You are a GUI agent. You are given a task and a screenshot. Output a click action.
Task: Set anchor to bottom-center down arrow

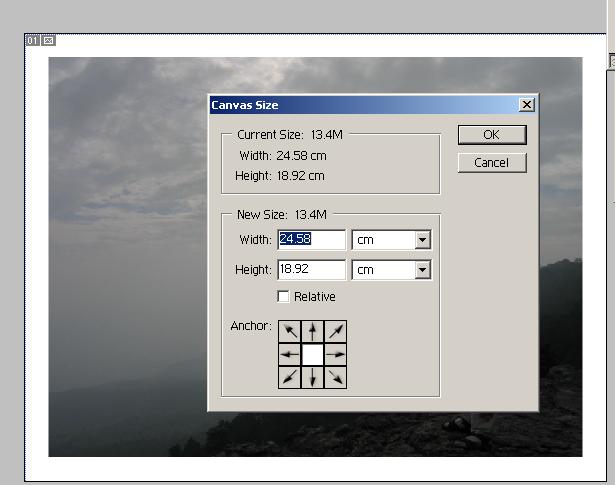[313, 377]
